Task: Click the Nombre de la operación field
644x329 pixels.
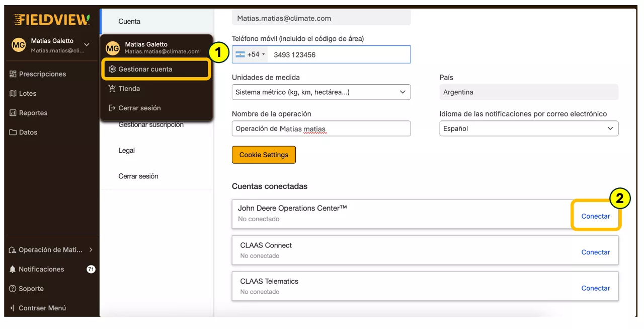Action: (321, 128)
